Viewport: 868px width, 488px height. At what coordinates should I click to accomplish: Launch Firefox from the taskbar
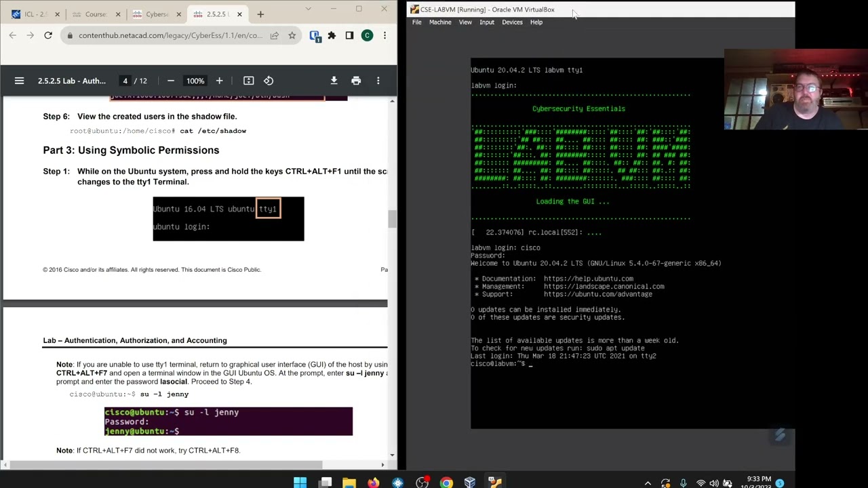tap(374, 483)
